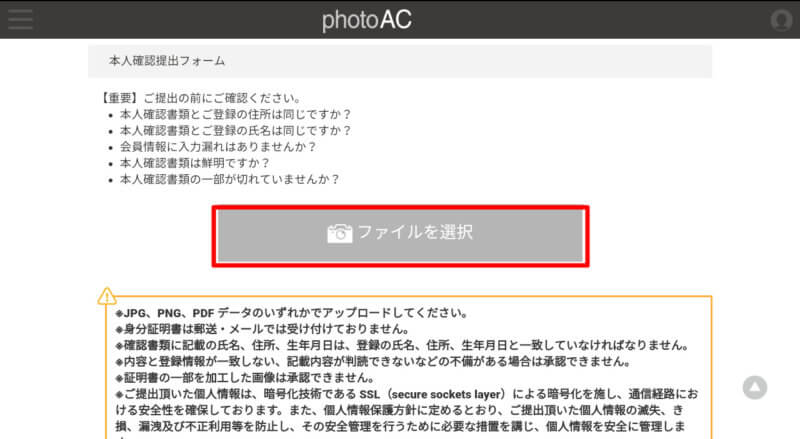Click the checklist item about 氏名 matching
Screen dimensions: 800x439
(x=236, y=131)
